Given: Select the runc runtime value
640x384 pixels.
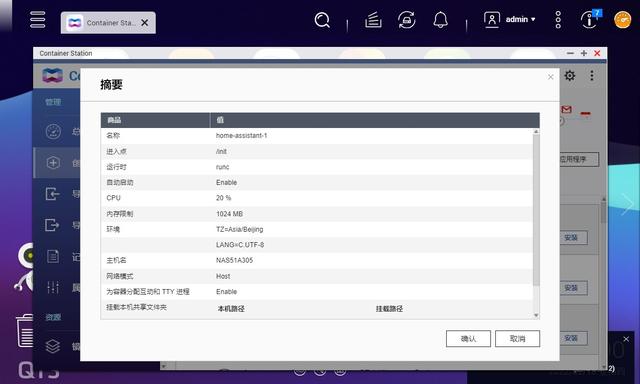Looking at the screenshot, I should pos(222,167).
